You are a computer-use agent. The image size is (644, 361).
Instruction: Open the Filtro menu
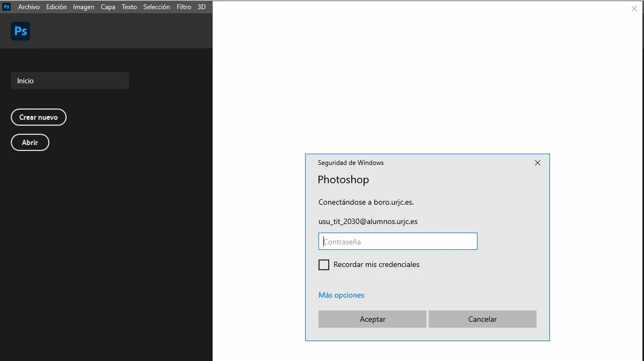(x=184, y=7)
